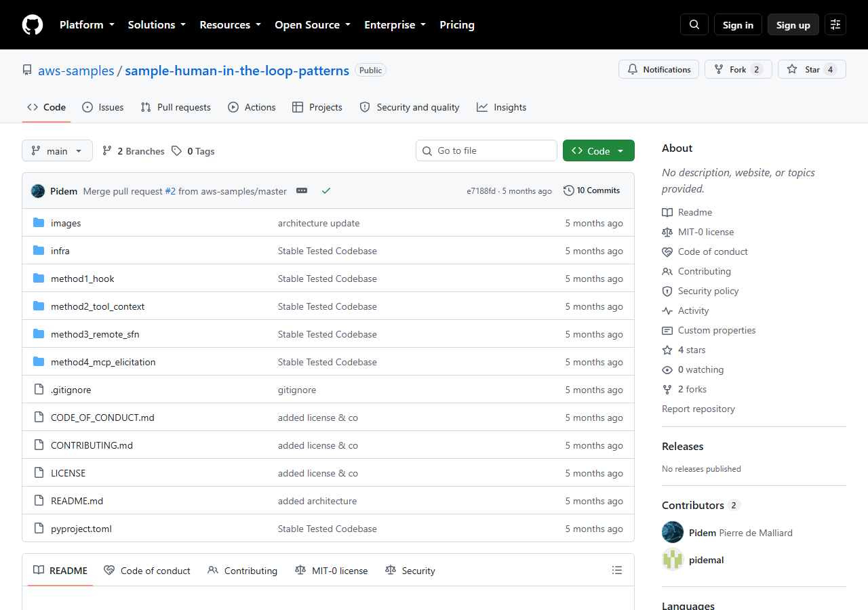Open the .gitignore file
This screenshot has width=868, height=610.
71,390
